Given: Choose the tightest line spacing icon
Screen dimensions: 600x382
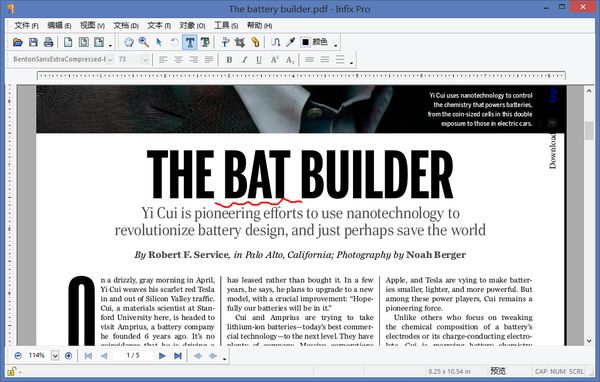Looking at the screenshot, I should click(x=310, y=60).
